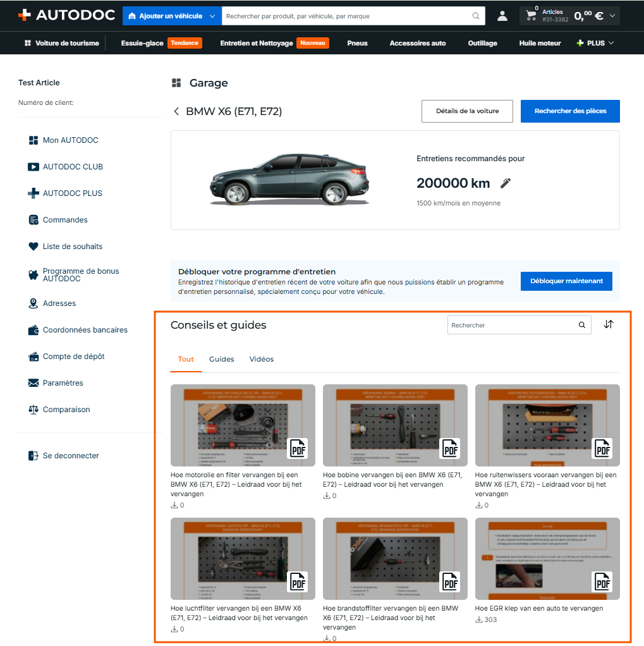Switch to the Vidéos tab
Screen dimensions: 644x646
point(261,359)
